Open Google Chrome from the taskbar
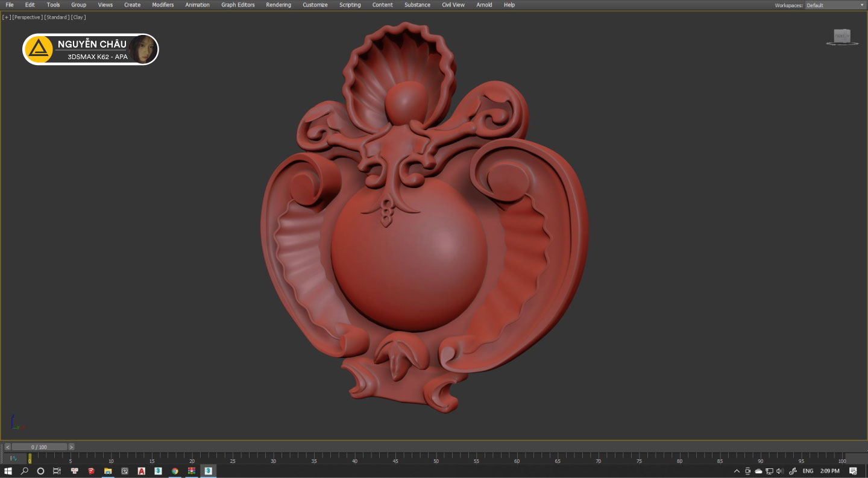This screenshot has width=868, height=478. click(175, 471)
